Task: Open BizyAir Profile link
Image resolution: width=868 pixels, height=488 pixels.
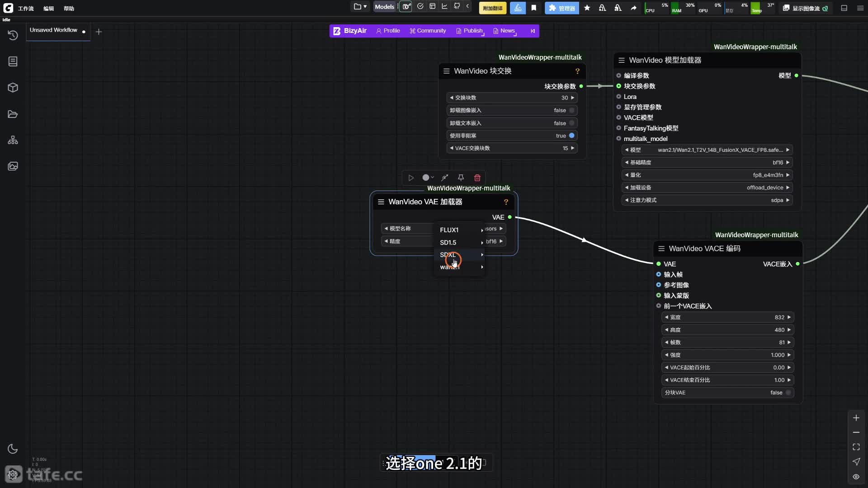Action: click(388, 31)
